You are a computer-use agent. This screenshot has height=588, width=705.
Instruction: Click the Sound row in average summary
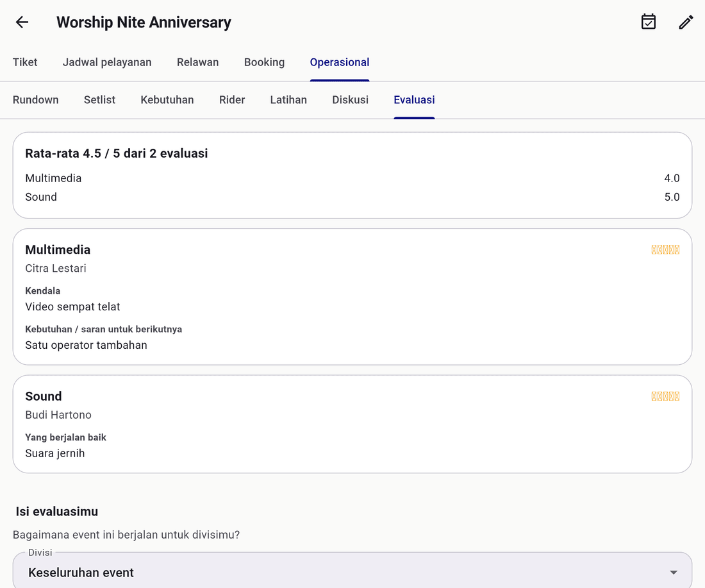click(352, 197)
